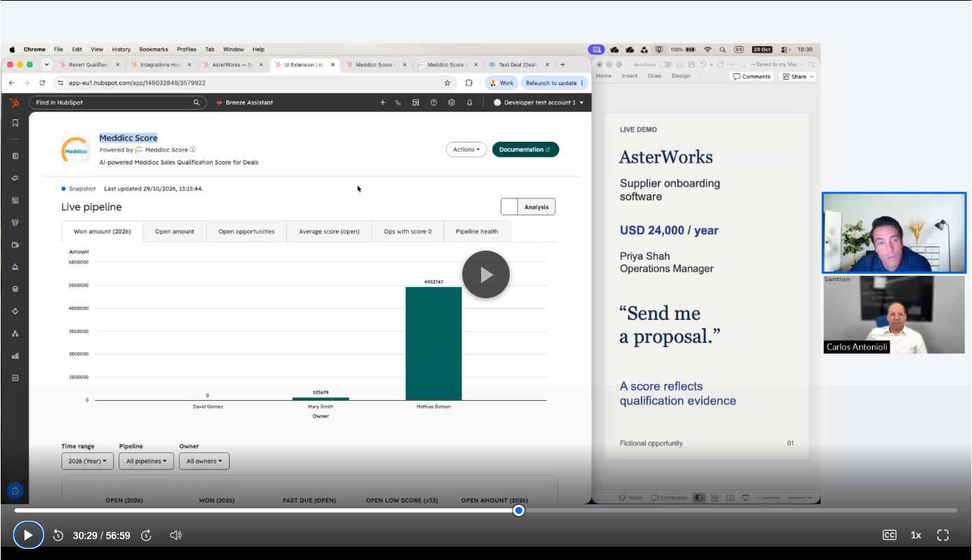Open the 1x playback speed menu
The width and height of the screenshot is (972, 560).
[x=915, y=536]
